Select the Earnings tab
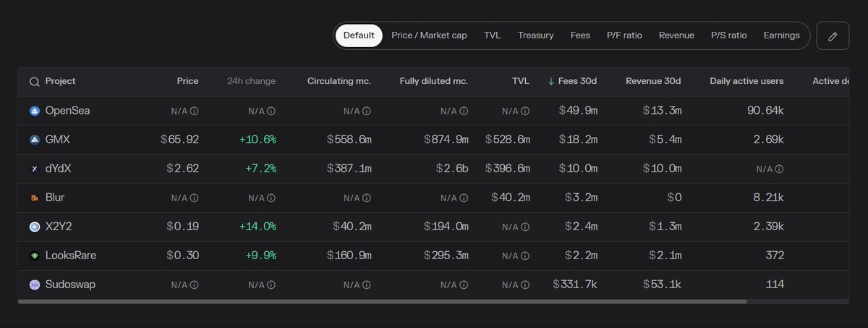868x328 pixels. click(x=782, y=35)
